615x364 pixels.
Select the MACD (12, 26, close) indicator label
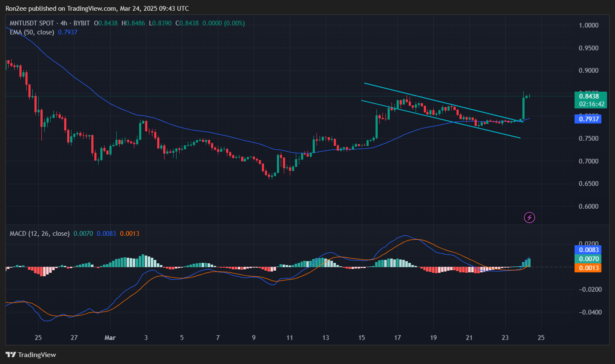(40, 234)
